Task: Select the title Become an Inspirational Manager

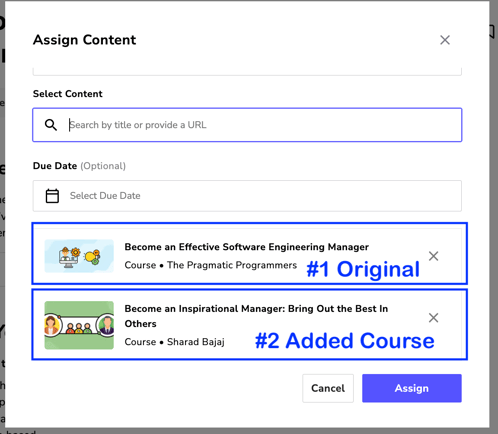Action: click(256, 316)
